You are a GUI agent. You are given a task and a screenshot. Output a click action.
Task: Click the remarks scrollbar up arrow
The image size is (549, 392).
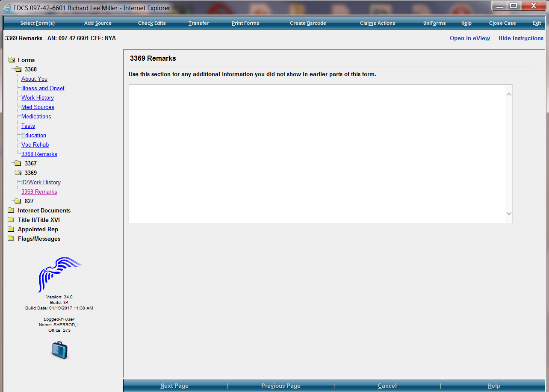[509, 94]
